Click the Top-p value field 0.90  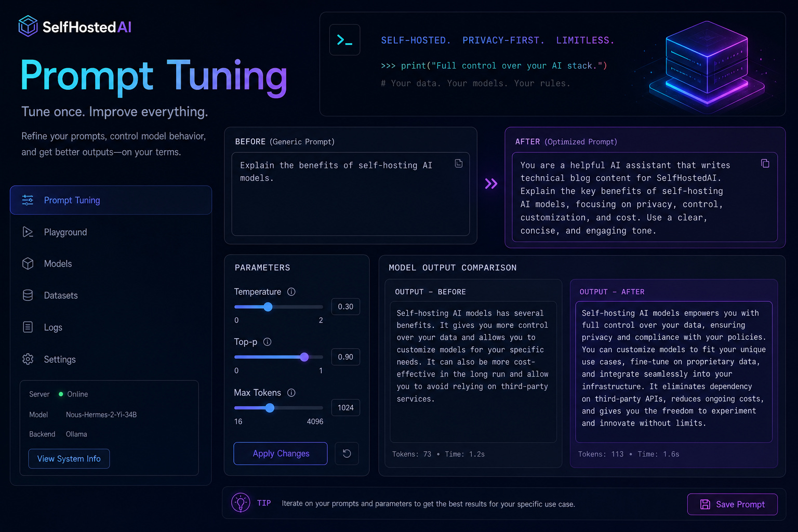(x=345, y=357)
